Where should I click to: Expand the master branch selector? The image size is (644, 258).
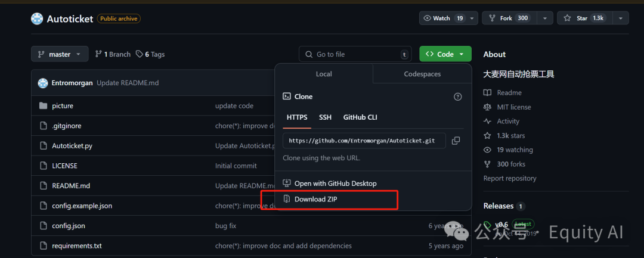[x=60, y=54]
